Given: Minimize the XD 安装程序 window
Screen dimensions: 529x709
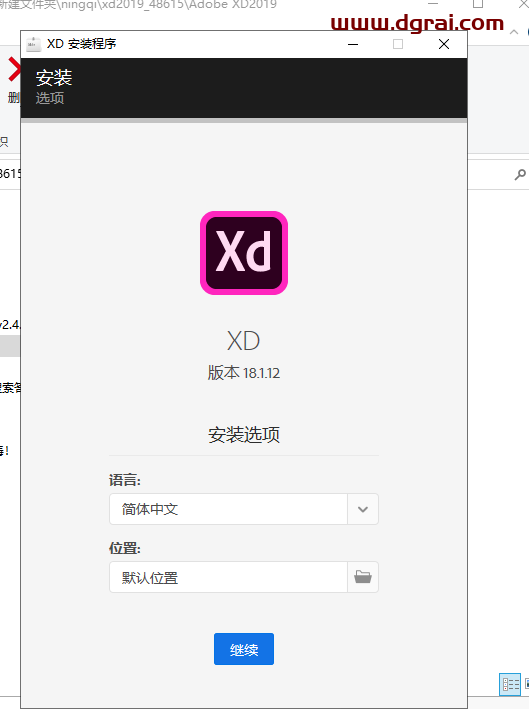Looking at the screenshot, I should pyautogui.click(x=353, y=44).
